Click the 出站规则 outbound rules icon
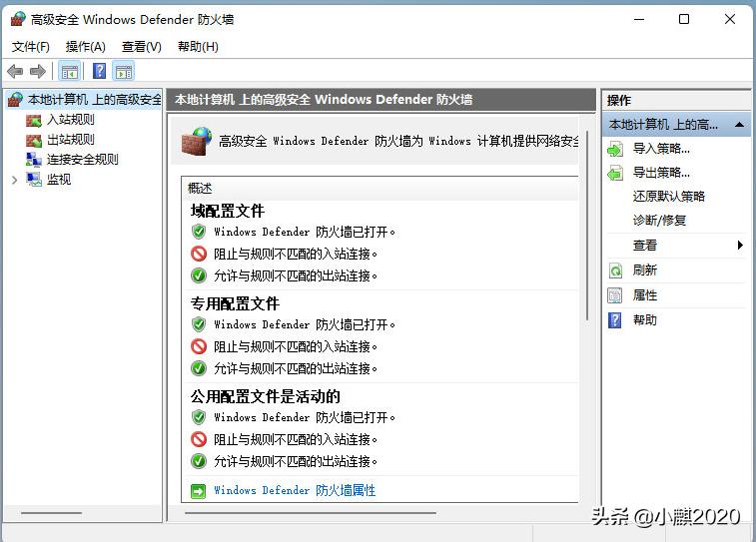 (33, 140)
